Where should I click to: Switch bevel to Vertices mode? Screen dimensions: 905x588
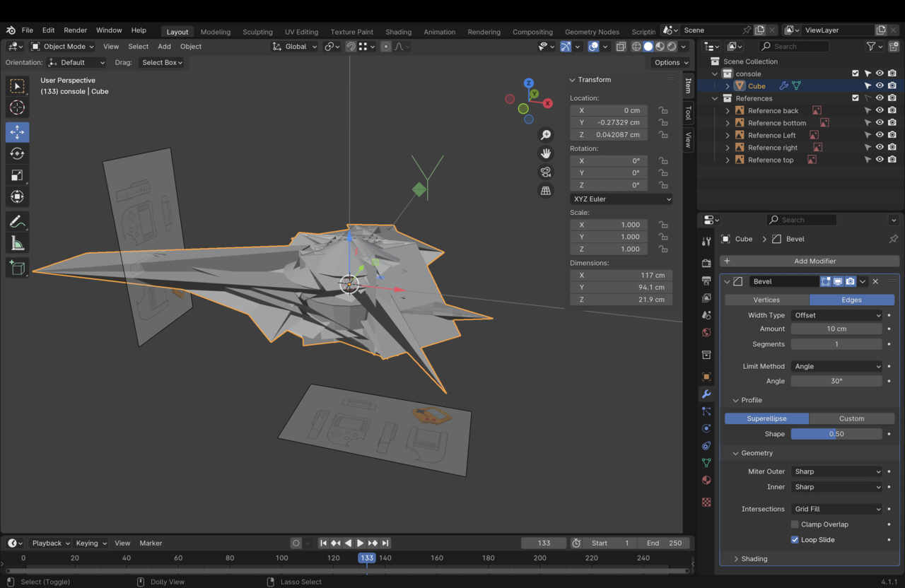(766, 300)
